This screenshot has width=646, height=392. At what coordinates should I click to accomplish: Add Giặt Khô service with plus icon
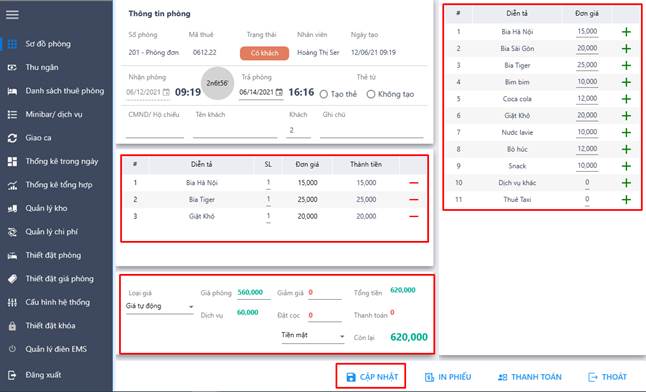pos(626,116)
